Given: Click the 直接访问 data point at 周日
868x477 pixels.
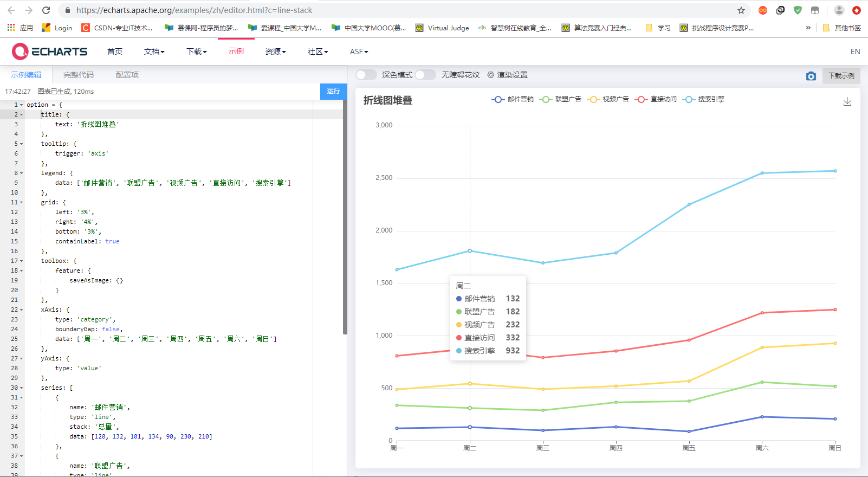Looking at the screenshot, I should tap(835, 310).
